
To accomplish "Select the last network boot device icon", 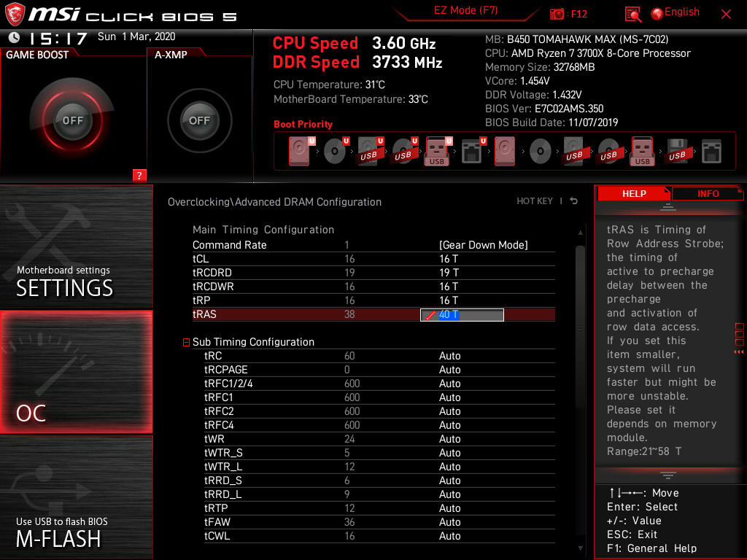I will (x=711, y=152).
